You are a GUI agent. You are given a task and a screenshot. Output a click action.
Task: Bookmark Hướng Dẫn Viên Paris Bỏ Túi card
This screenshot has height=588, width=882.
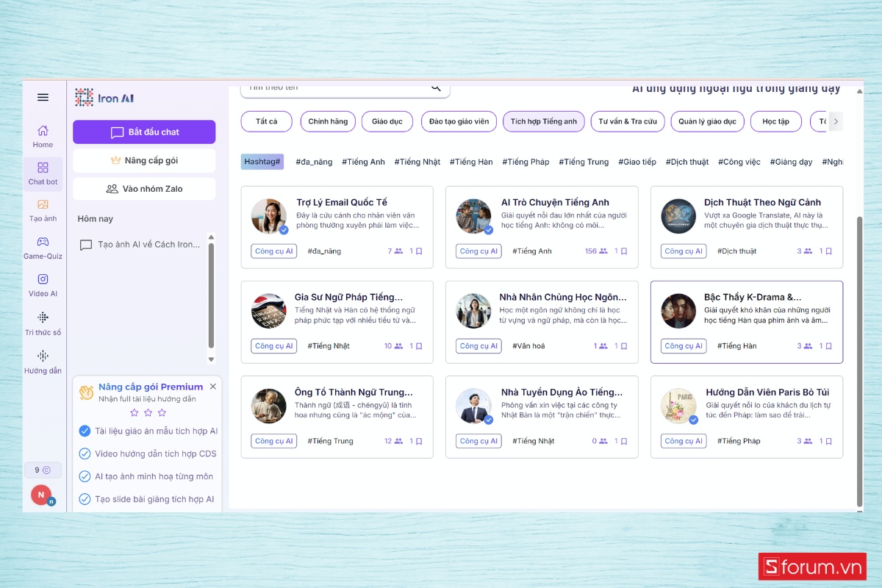(x=828, y=442)
